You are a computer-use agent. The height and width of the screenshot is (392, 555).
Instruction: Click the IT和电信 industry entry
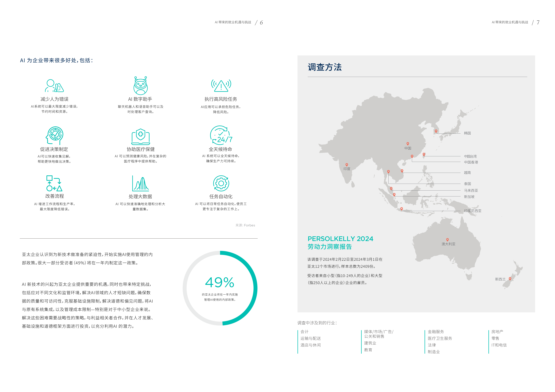click(x=499, y=345)
